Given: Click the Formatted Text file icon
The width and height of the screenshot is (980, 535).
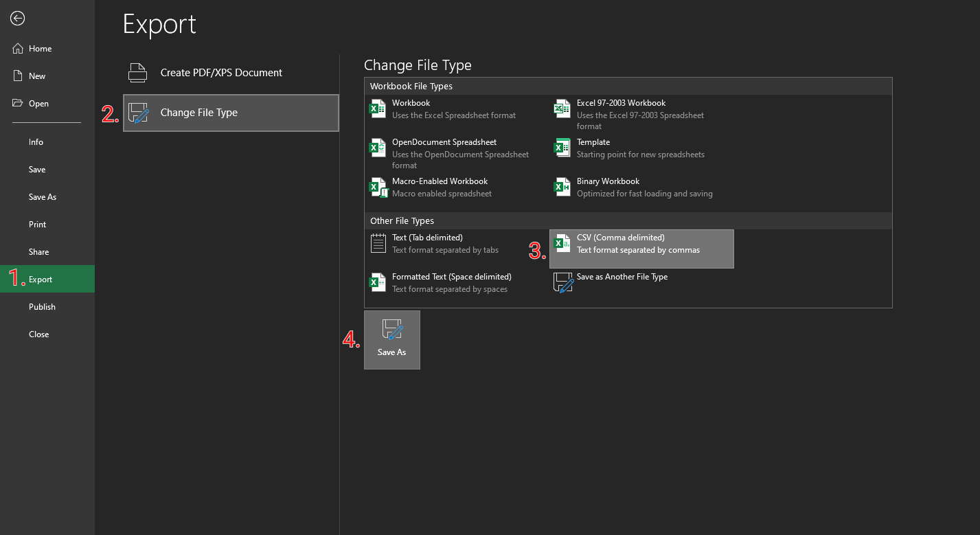Looking at the screenshot, I should coord(378,282).
